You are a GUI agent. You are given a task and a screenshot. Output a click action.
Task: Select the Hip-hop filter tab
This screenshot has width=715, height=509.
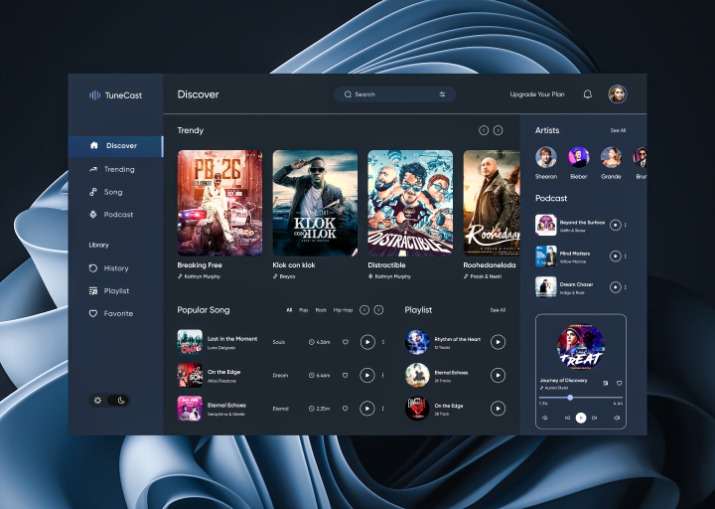point(343,310)
